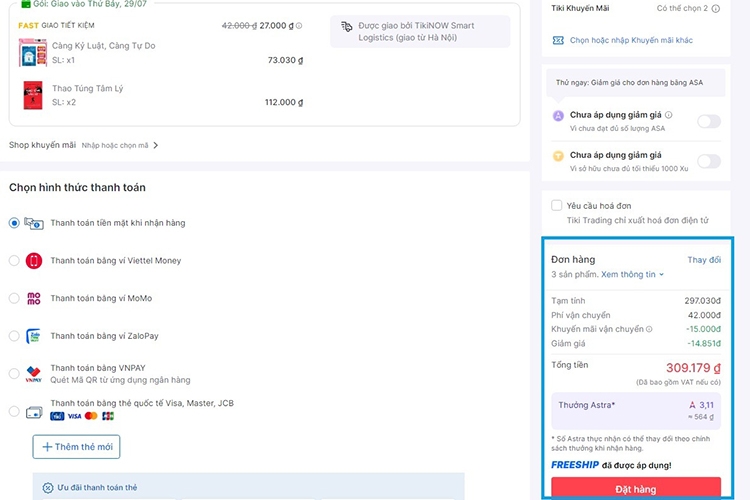Click Ưu đãi thanh toán thẻ banner
The width and height of the screenshot is (750, 500).
point(249,487)
